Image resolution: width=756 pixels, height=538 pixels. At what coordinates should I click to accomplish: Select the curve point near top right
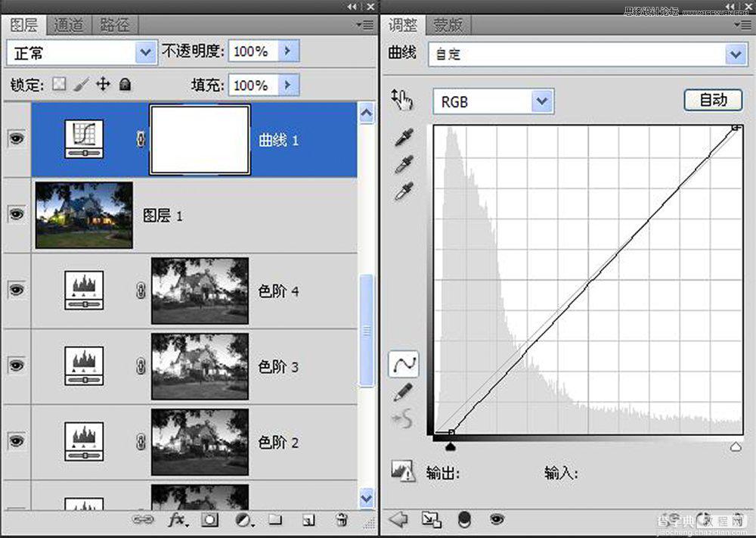coord(736,127)
